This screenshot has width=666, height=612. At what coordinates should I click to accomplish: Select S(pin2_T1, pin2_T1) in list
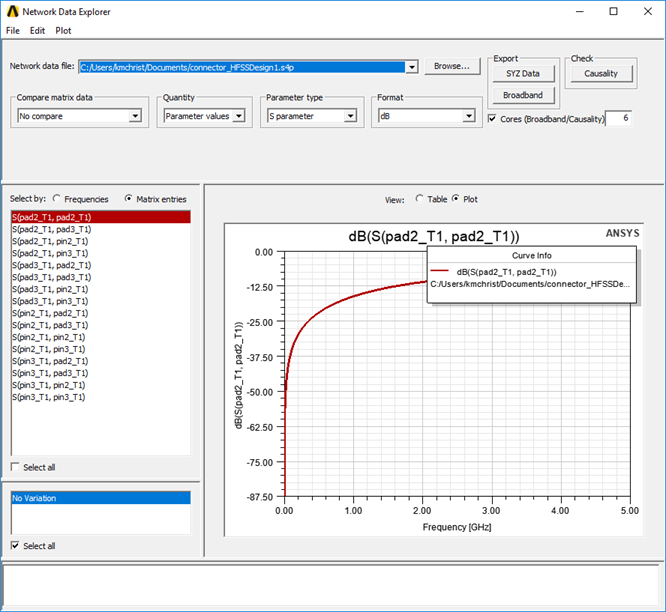click(x=50, y=337)
